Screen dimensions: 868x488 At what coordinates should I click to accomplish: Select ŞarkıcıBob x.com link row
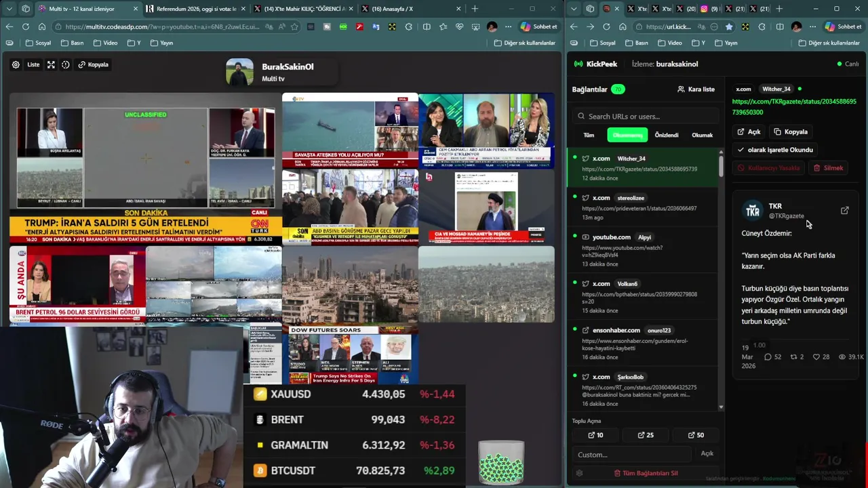[x=643, y=390]
